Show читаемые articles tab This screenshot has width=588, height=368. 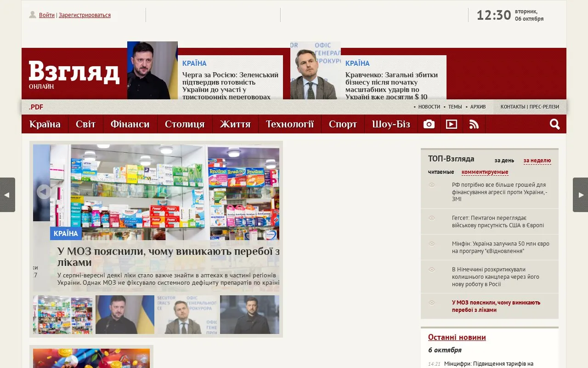[441, 172]
